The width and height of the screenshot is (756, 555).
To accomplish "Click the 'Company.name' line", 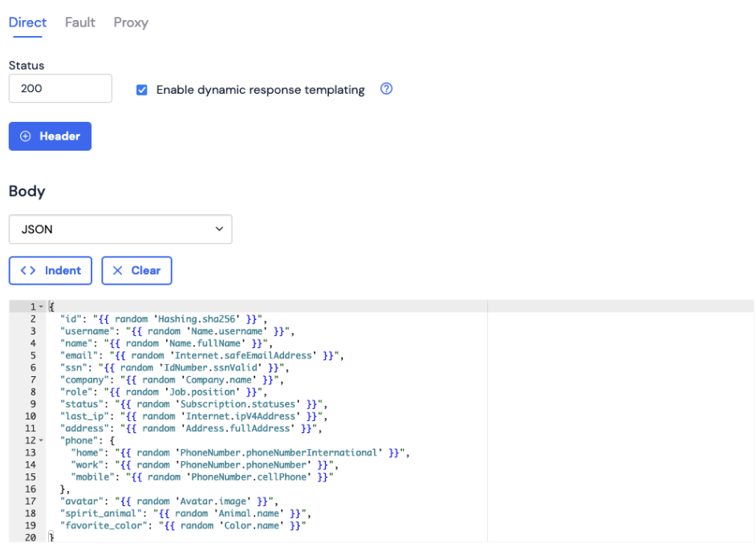I will tap(172, 379).
